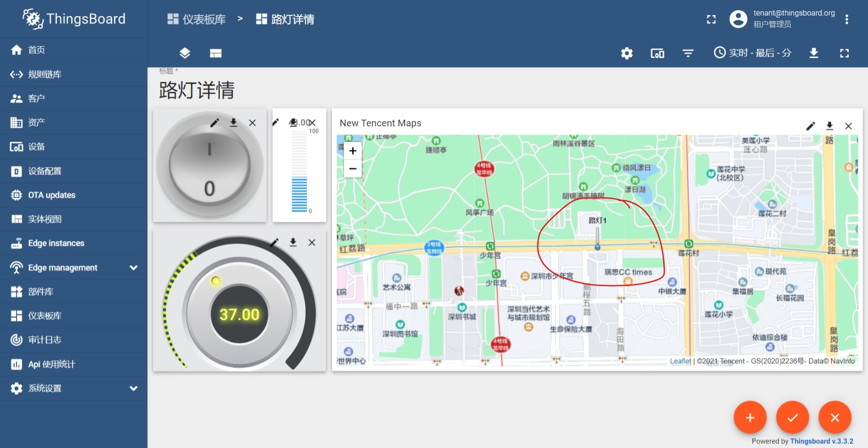Open time window 实时 - 最后 - 分
Image resolution: width=868 pixels, height=448 pixels.
753,53
